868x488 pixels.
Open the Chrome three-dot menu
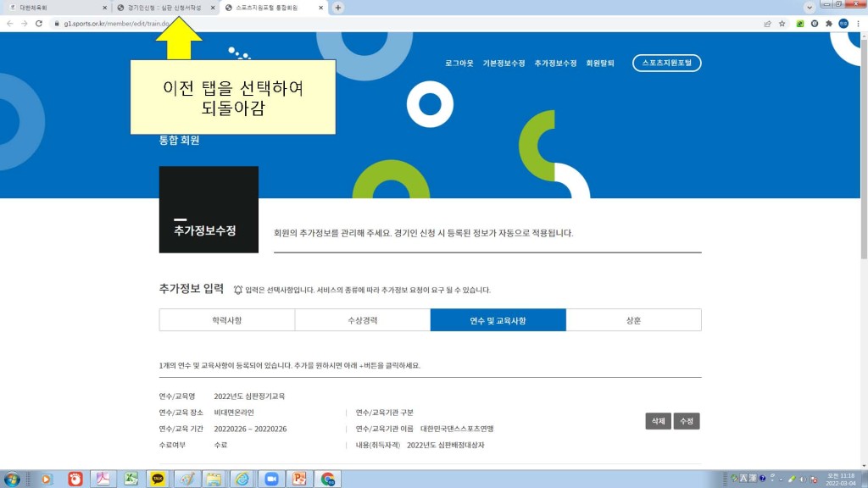(858, 24)
